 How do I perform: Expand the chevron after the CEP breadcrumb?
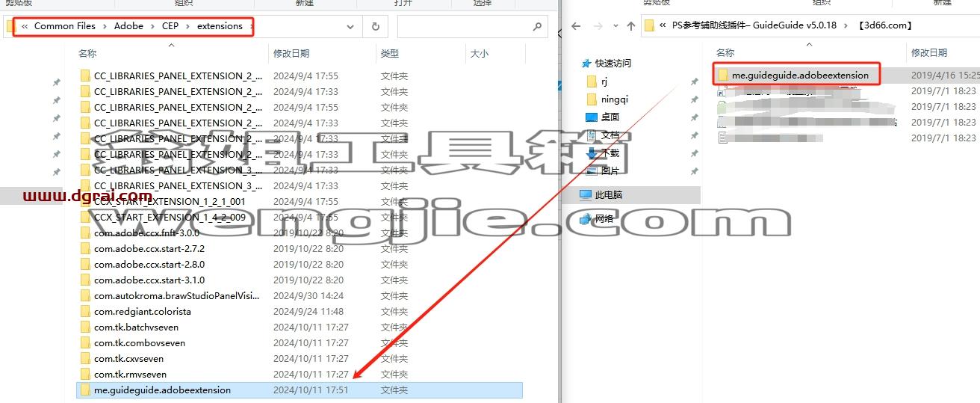coord(188,26)
